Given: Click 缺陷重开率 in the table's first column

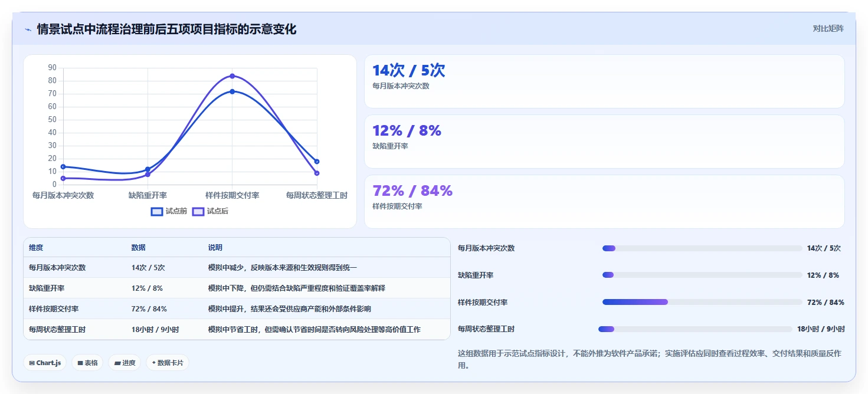Looking at the screenshot, I should [x=47, y=288].
